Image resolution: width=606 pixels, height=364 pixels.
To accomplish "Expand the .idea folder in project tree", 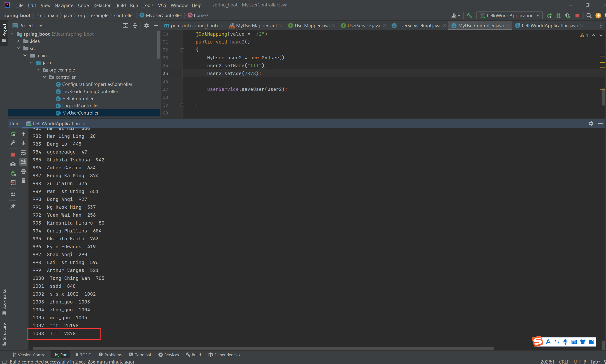I will [x=18, y=41].
